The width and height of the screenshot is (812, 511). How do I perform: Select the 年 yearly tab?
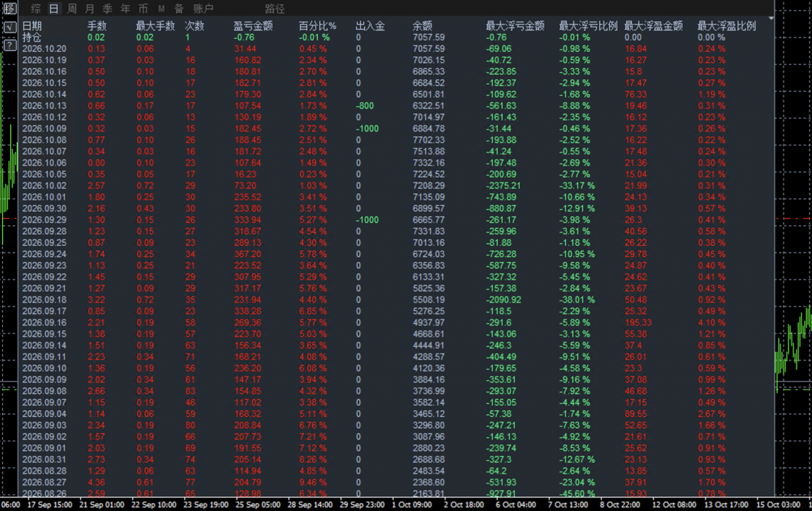click(x=125, y=9)
